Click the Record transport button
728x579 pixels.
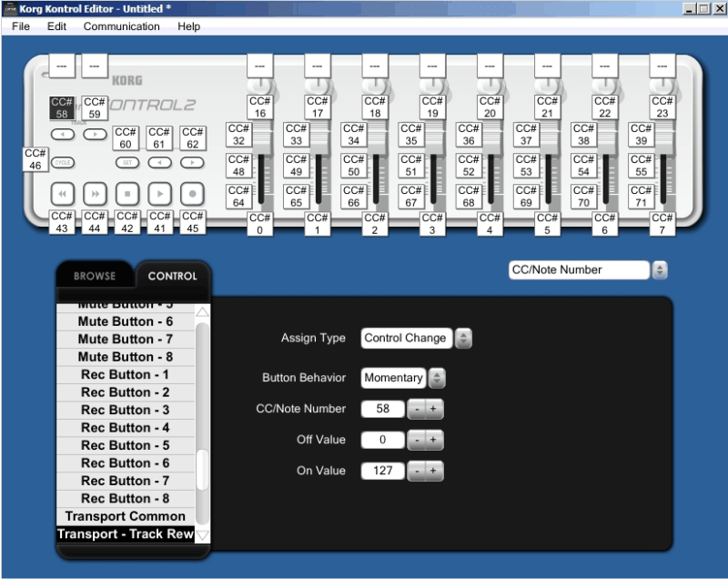pyautogui.click(x=192, y=194)
